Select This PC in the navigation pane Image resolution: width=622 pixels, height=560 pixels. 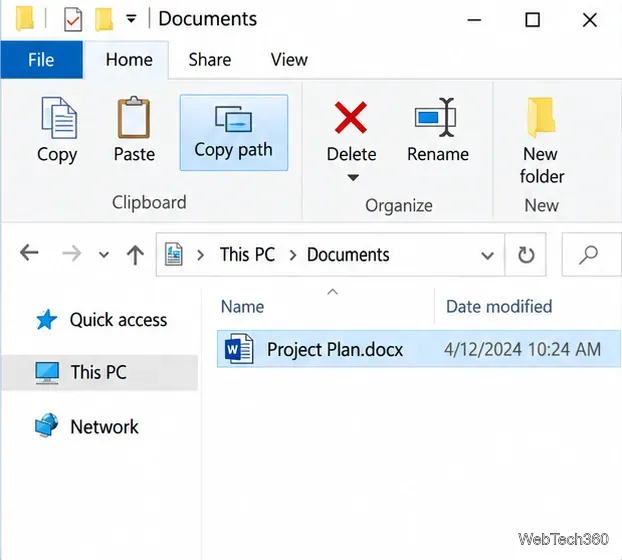pos(98,372)
